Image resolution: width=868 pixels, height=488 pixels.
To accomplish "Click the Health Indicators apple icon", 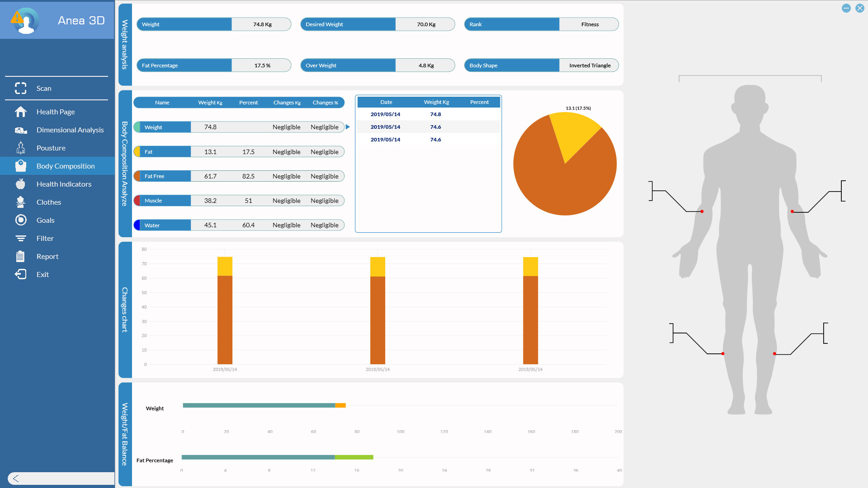I will 20,184.
